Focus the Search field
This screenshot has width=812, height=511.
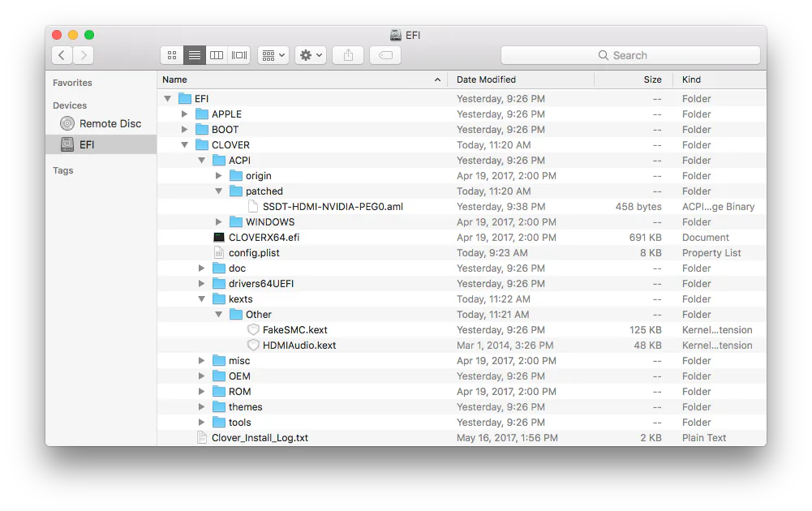click(x=631, y=55)
